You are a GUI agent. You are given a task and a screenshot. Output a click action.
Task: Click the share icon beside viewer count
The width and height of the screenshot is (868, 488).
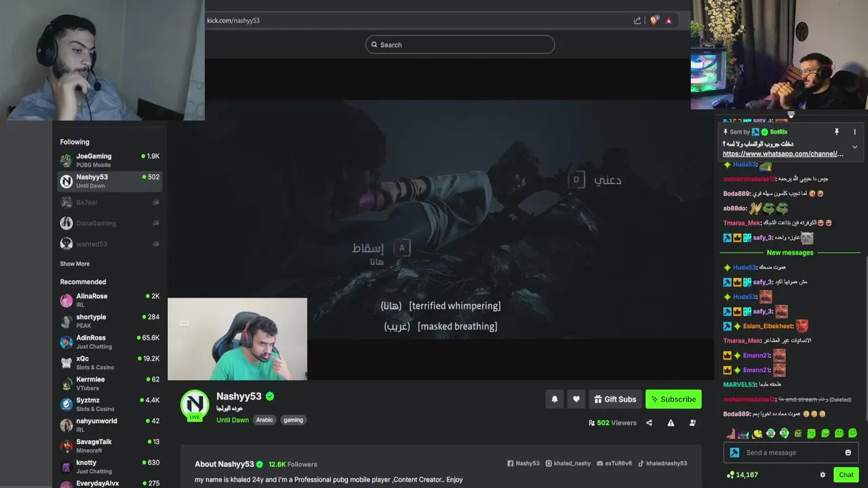649,423
